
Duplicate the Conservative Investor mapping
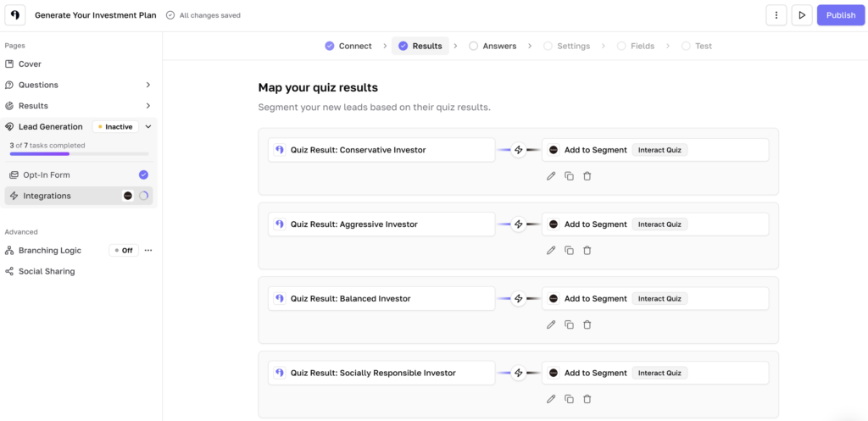click(x=569, y=176)
